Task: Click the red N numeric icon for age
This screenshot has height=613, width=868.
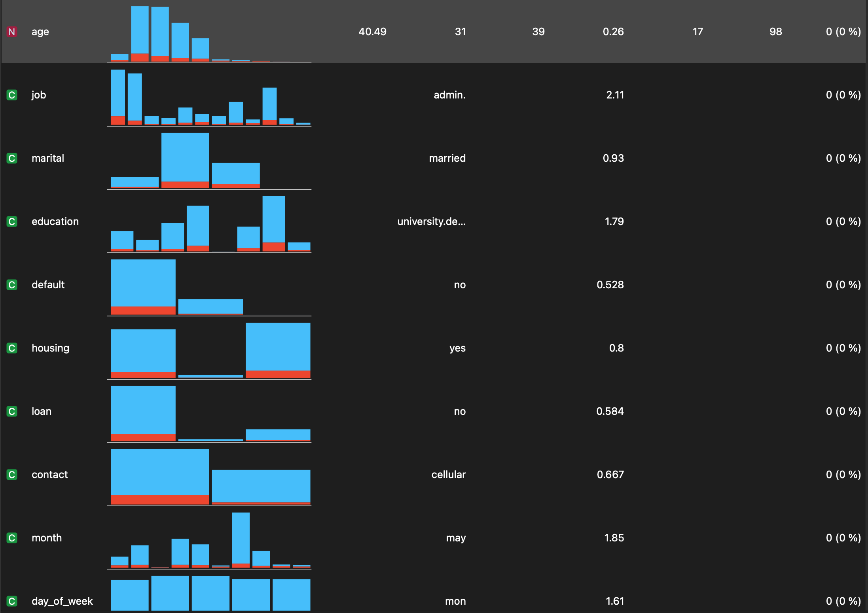Action: [12, 32]
